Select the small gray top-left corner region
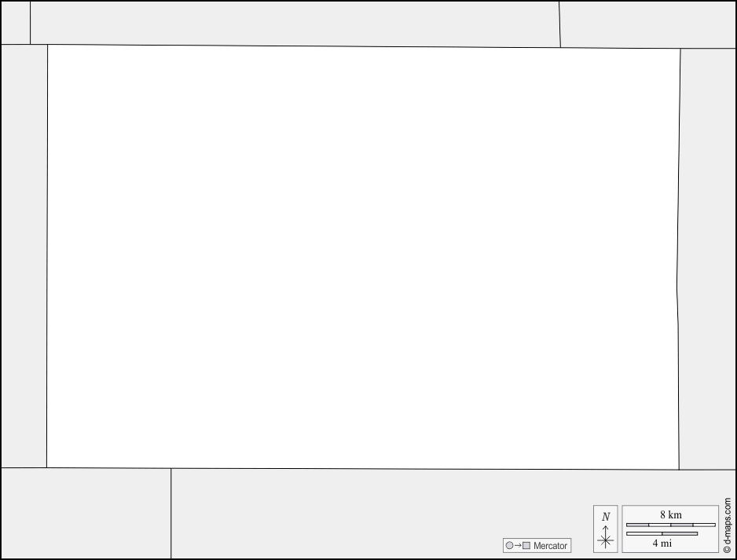Screen dimensions: 737x560 pyautogui.click(x=16, y=23)
